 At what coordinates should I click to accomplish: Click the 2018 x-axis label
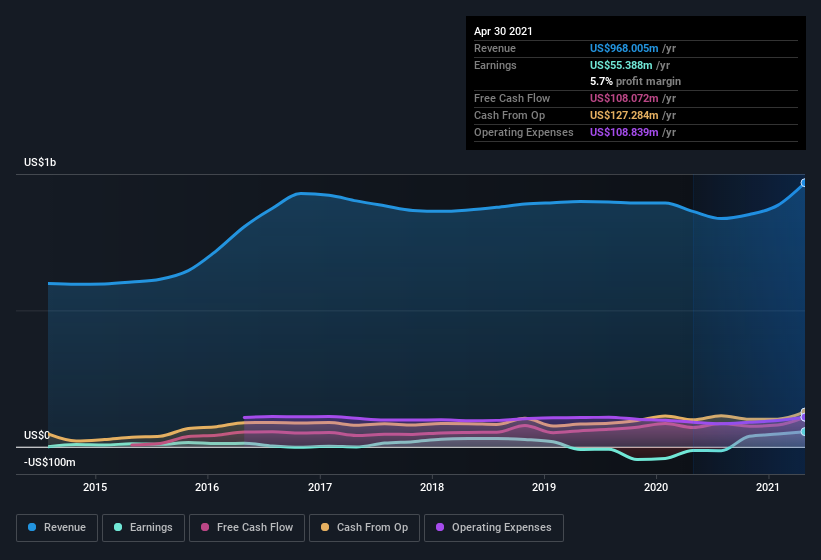pos(431,487)
